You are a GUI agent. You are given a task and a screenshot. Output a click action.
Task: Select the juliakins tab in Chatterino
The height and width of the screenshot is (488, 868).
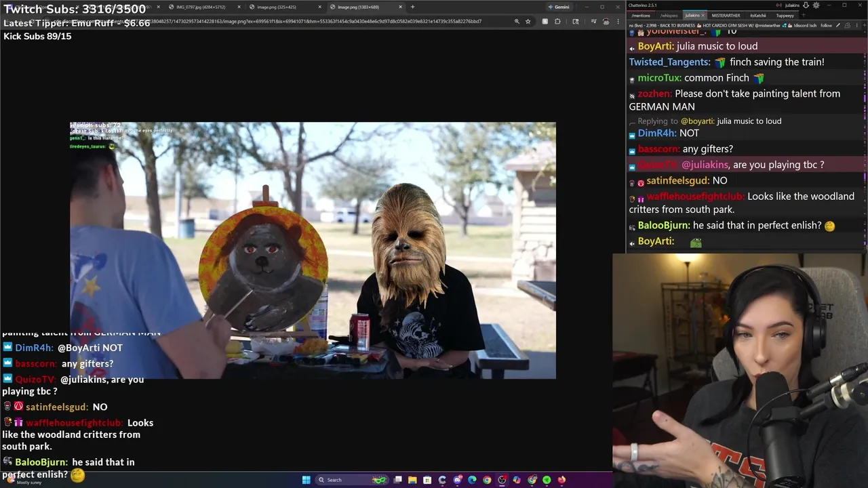click(x=692, y=15)
